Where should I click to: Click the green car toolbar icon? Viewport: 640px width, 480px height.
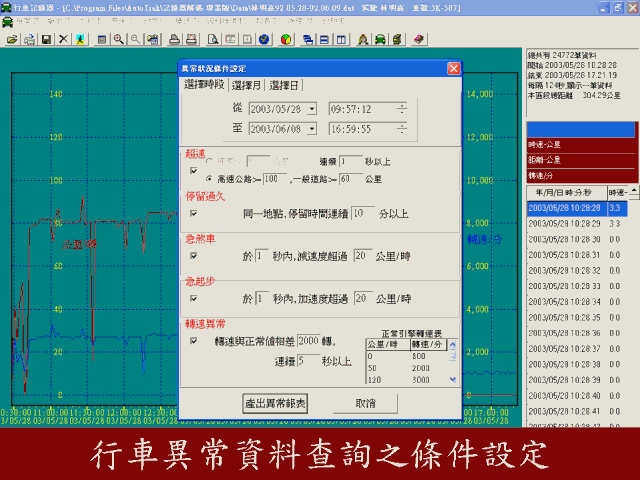[x=380, y=40]
